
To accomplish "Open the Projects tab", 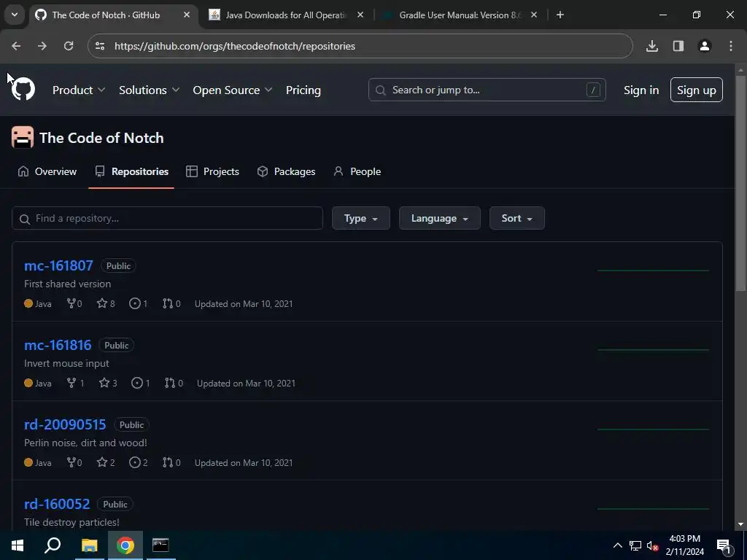I will [x=212, y=171].
